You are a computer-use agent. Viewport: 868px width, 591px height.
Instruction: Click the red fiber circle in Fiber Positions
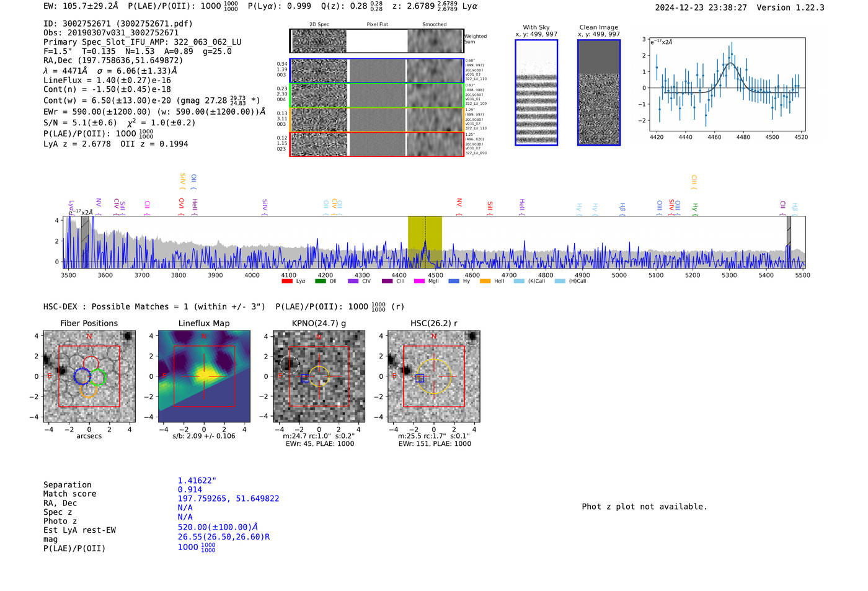91,364
